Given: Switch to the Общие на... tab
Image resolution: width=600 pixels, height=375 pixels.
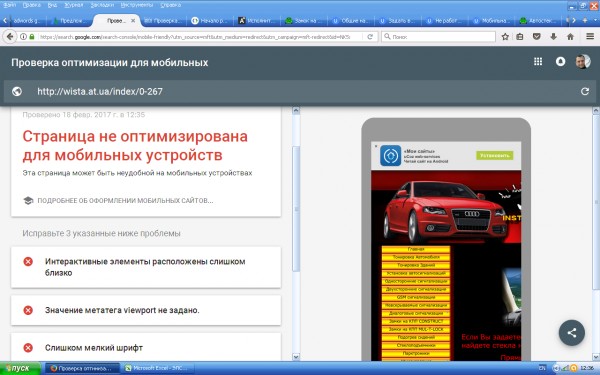Looking at the screenshot, I should [351, 21].
